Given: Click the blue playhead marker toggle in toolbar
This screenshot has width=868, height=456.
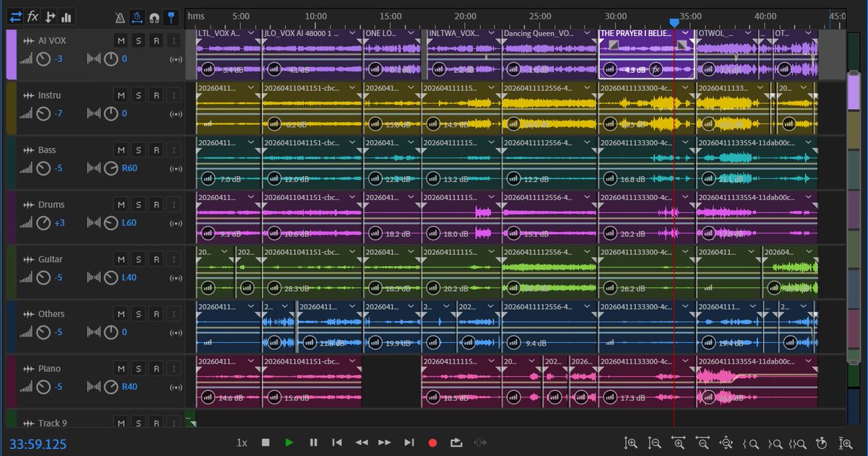Looking at the screenshot, I should 170,16.
